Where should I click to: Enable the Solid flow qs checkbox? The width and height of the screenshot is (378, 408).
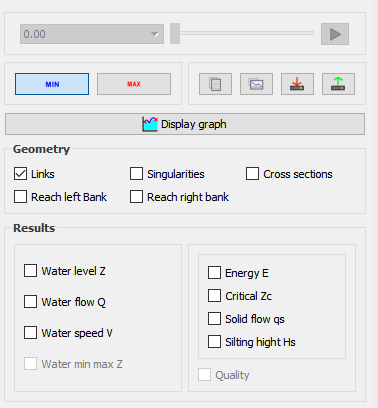point(214,319)
